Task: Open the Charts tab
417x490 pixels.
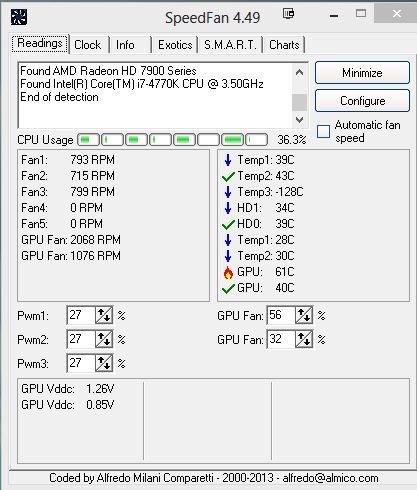Action: click(x=284, y=45)
